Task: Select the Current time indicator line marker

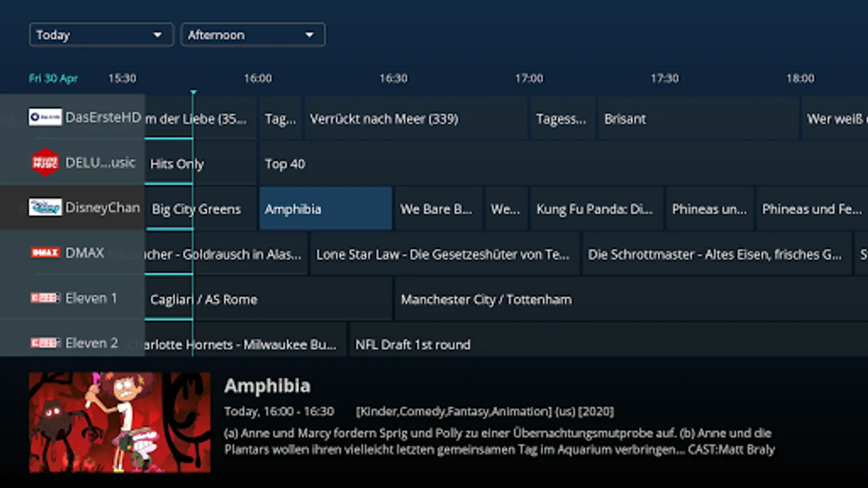Action: (193, 93)
